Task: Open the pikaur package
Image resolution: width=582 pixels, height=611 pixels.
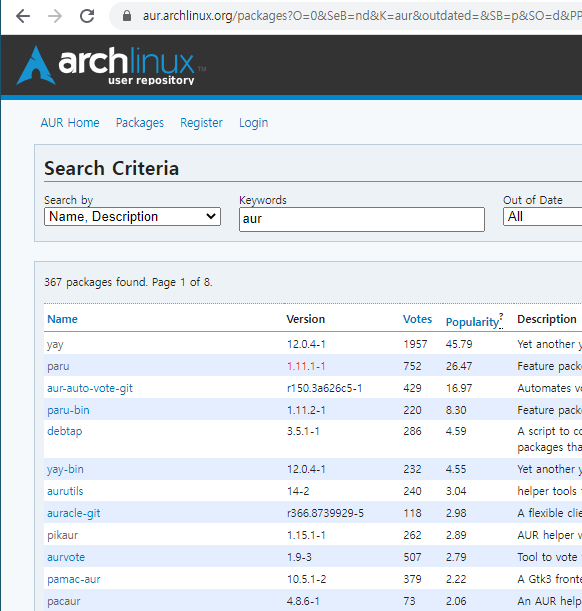Action: 62,535
